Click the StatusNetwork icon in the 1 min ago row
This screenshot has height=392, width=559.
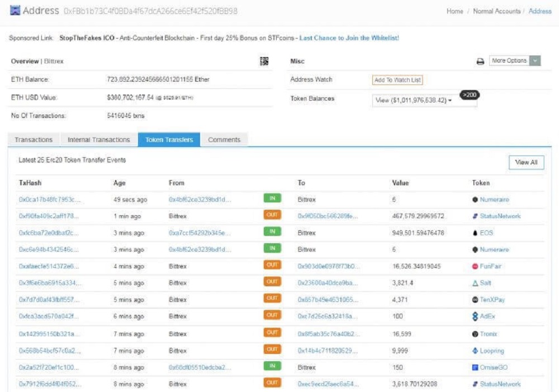coord(475,216)
